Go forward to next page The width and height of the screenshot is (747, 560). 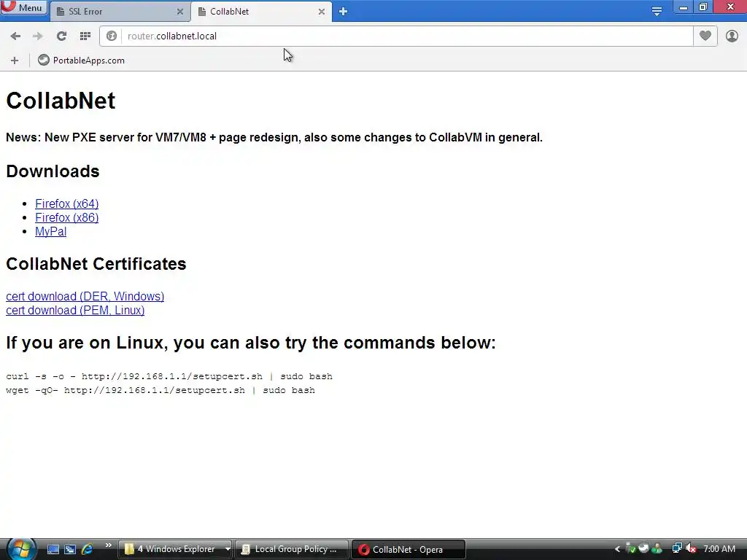pyautogui.click(x=38, y=36)
